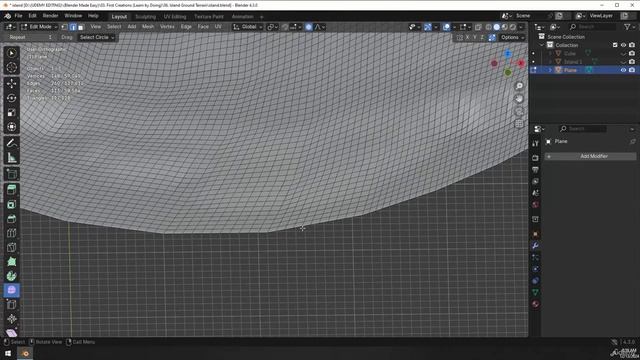Pick the Shrink/Fatten tool

click(11, 319)
